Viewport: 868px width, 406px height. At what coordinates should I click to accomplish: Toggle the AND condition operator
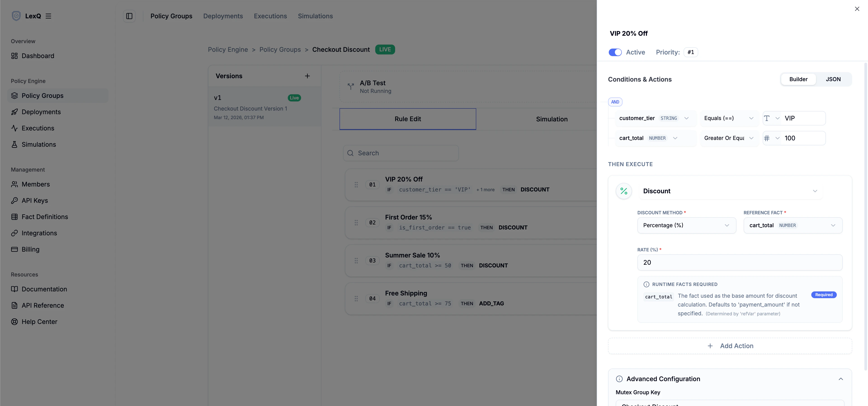[x=615, y=102]
